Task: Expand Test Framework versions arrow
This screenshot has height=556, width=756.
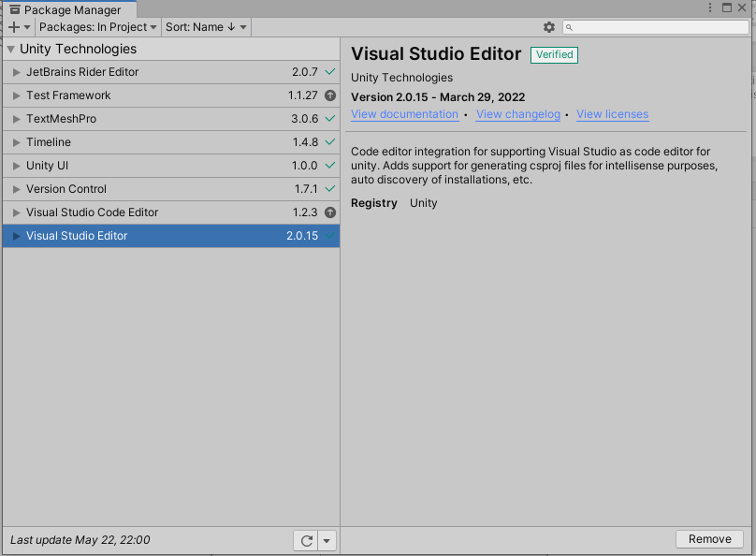Action: pos(17,95)
